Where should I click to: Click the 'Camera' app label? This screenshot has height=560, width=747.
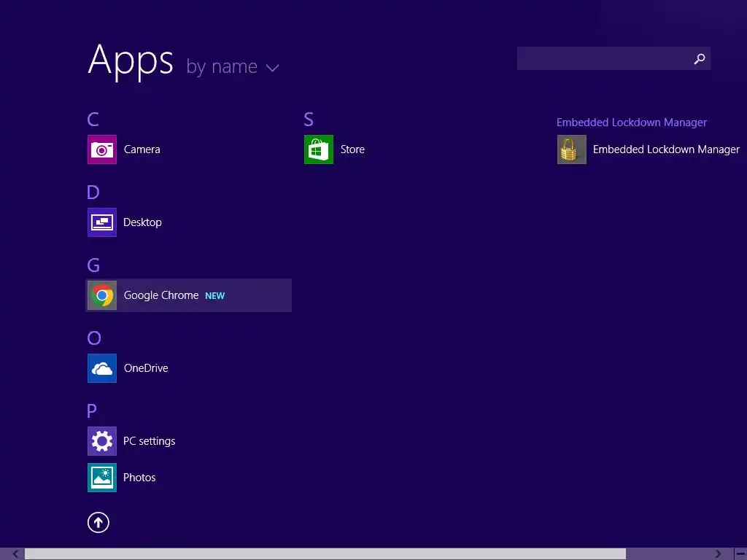(x=142, y=149)
